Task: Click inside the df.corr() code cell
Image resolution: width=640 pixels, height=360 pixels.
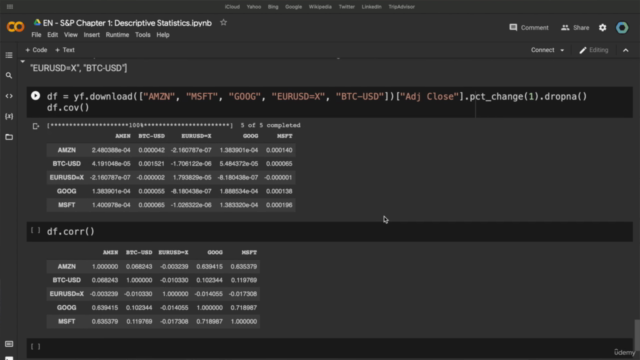Action: click(329, 231)
